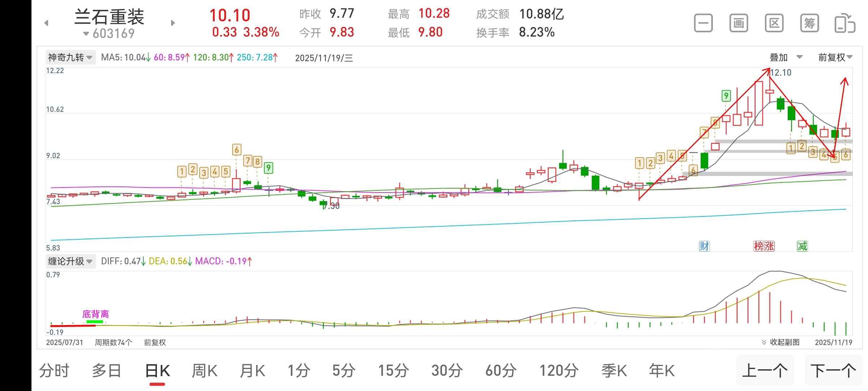Screen dimensions: 868x391
Task: Click the screen rotate device icon
Action: click(x=844, y=24)
